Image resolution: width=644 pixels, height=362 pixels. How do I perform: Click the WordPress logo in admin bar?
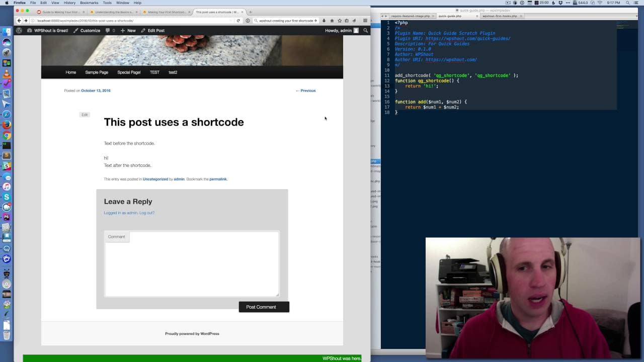coord(19,31)
